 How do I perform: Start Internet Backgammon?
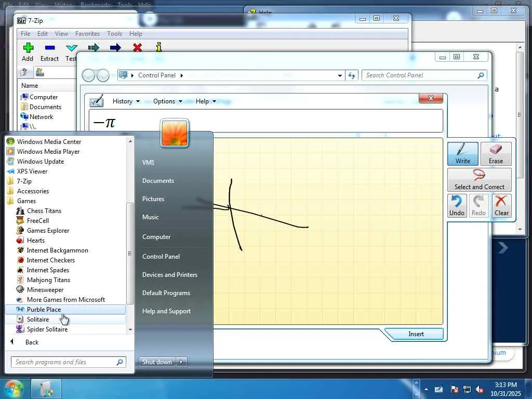tap(57, 250)
